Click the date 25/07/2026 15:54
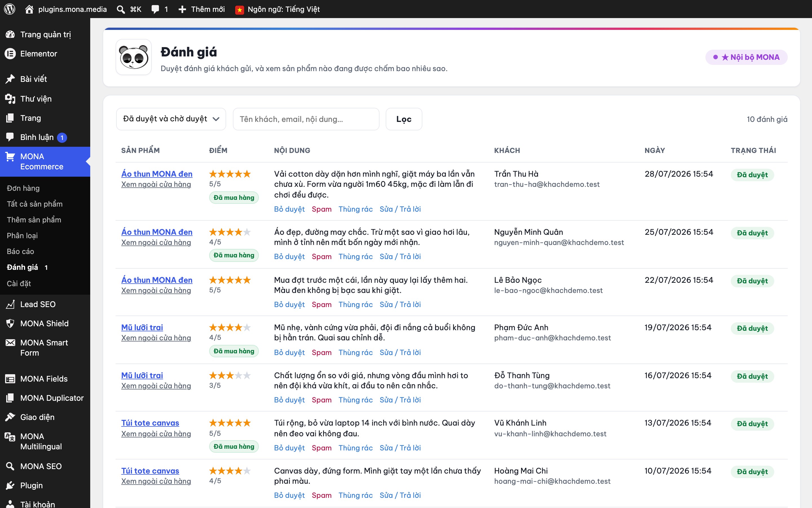Image resolution: width=812 pixels, height=508 pixels. click(678, 232)
